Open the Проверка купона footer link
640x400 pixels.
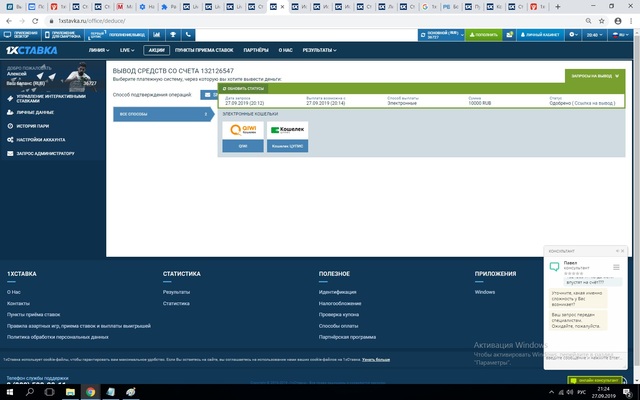pyautogui.click(x=339, y=315)
